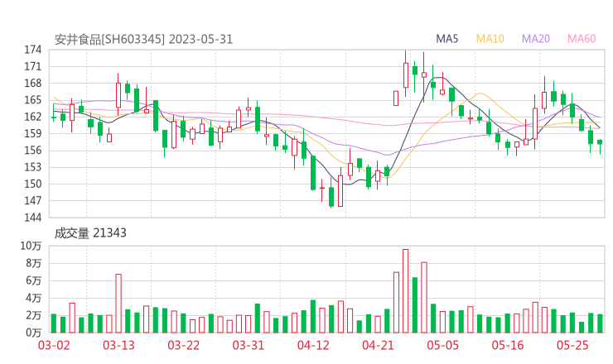613x364 pixels.
Task: Click the 8万 volume axis label
Action: (x=34, y=263)
